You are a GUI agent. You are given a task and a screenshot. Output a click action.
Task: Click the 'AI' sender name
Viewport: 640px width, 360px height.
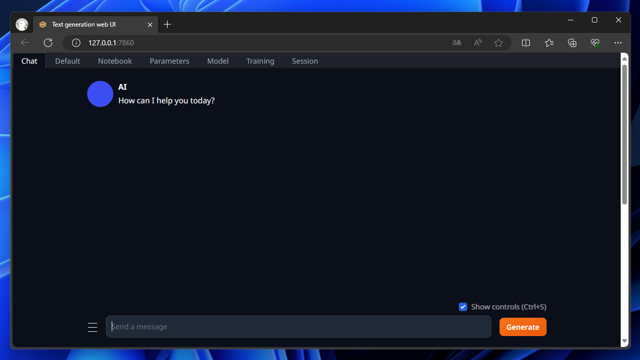[122, 87]
